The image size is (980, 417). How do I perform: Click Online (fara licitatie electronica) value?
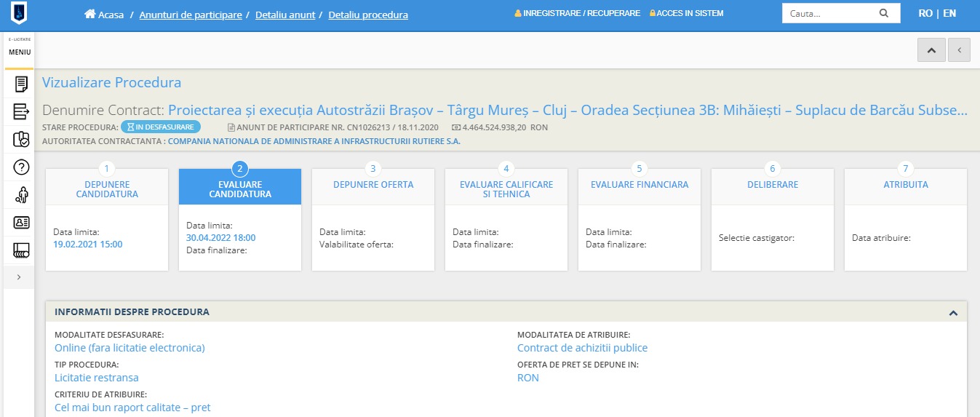(x=130, y=348)
